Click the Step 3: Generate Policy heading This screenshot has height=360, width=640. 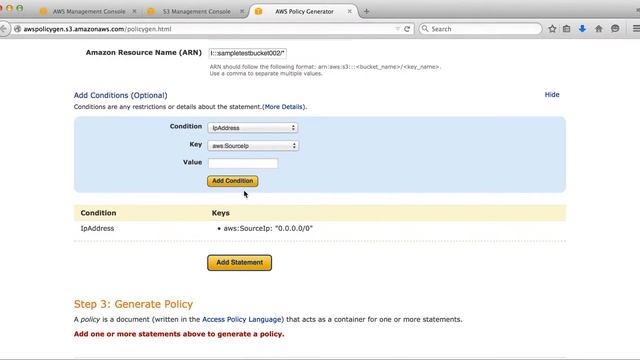(x=133, y=304)
